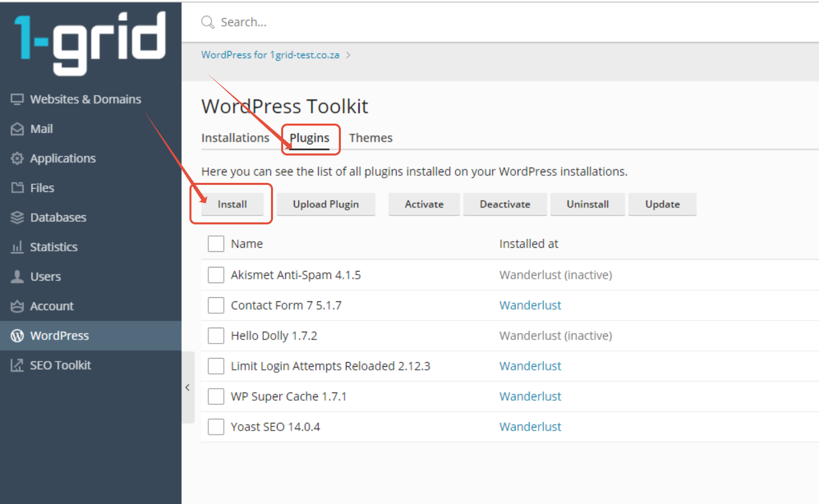Open SEO Toolkit from sidebar

(x=91, y=365)
